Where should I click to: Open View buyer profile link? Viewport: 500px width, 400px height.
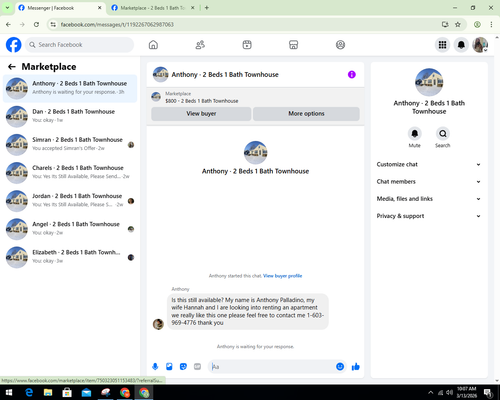pos(282,276)
